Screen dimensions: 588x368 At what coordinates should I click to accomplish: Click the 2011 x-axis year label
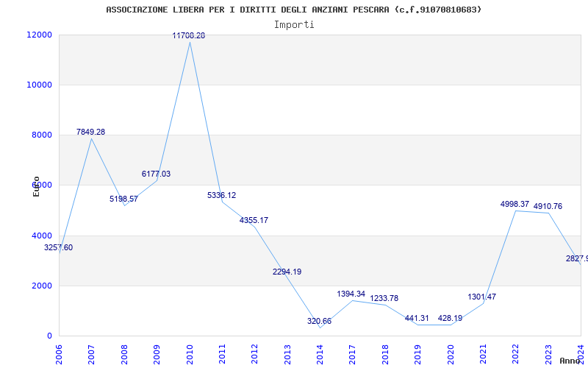click(x=222, y=354)
